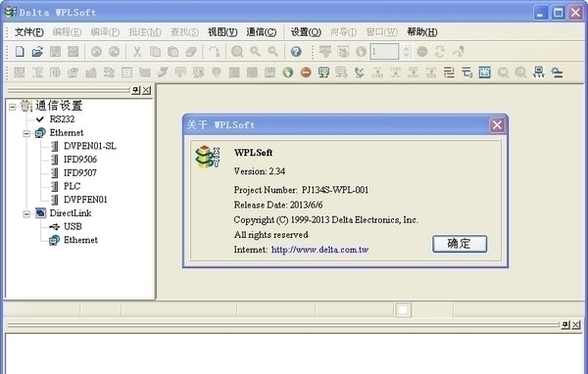This screenshot has width=588, height=374.
Task: Select DVPFEN01 in the tree
Action: tap(85, 200)
